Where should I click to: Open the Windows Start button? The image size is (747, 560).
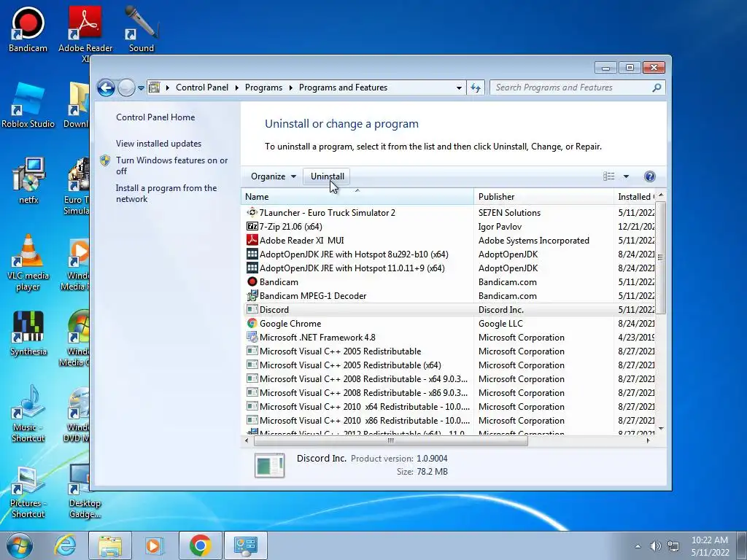tap(20, 545)
